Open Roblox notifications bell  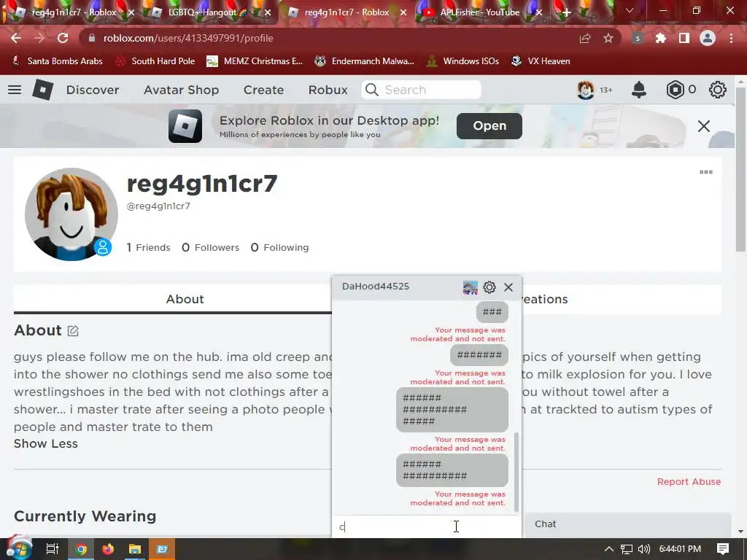639,90
